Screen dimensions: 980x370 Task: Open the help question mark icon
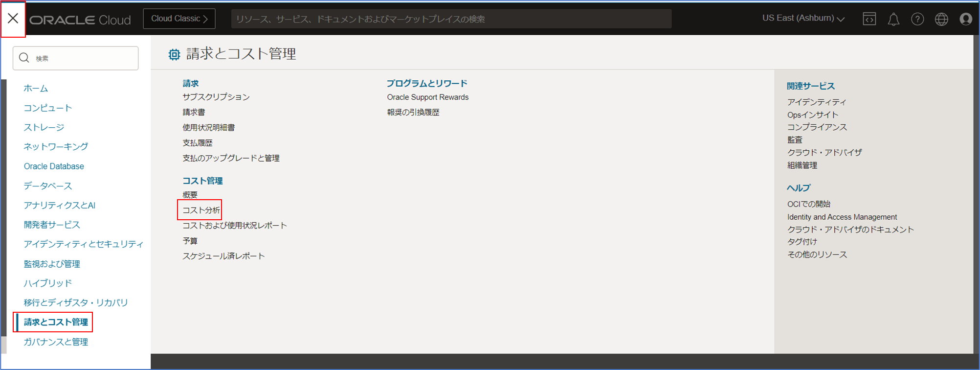917,19
